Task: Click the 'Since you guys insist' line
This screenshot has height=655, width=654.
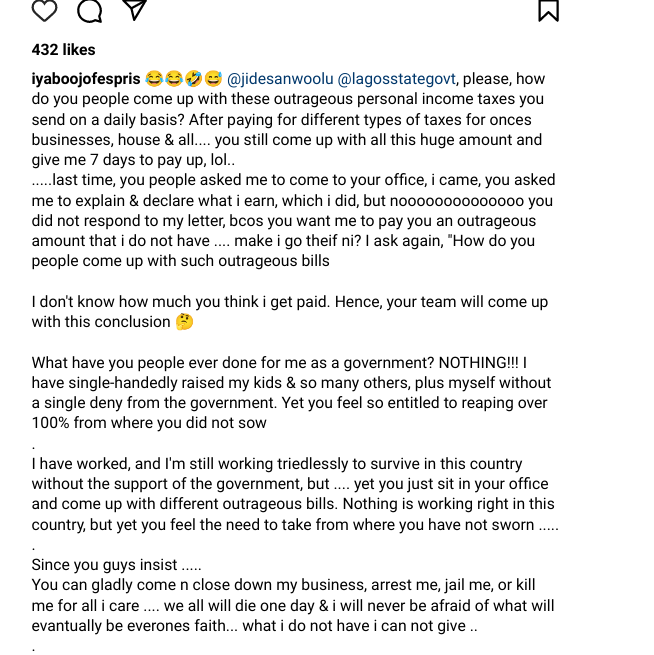Action: [117, 565]
